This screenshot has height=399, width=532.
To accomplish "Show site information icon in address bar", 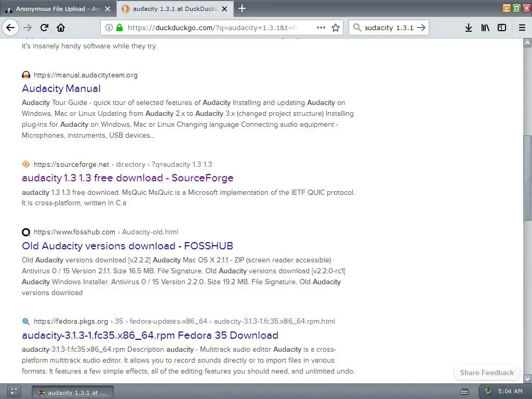I will point(109,28).
